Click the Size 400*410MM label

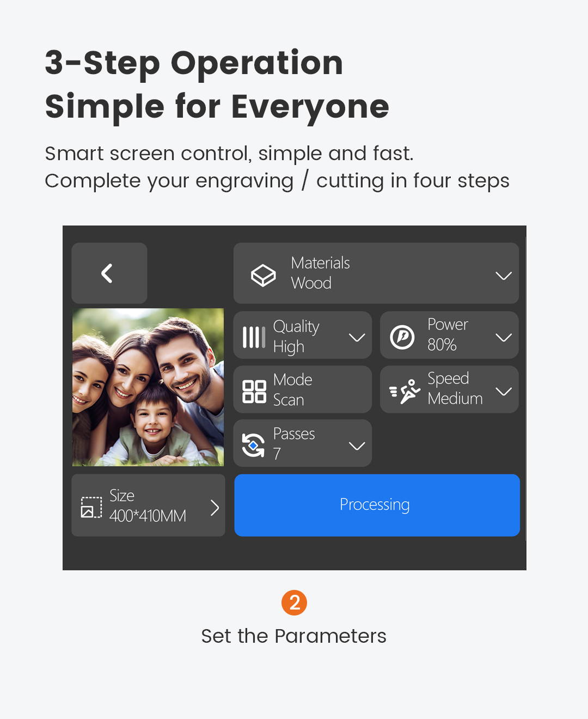[x=148, y=505]
